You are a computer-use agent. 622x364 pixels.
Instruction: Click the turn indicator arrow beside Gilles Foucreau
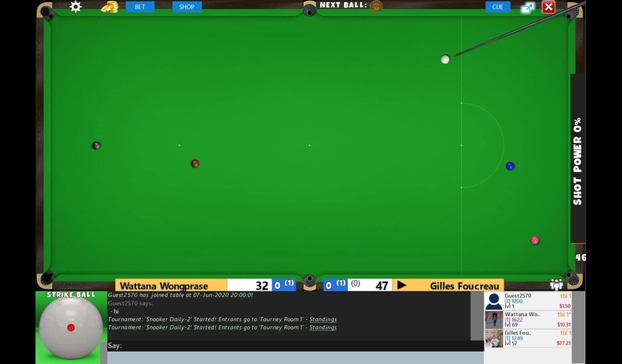[402, 285]
